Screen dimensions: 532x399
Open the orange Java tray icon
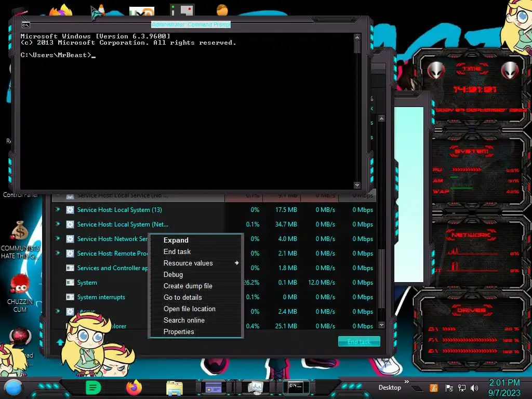pos(434,388)
